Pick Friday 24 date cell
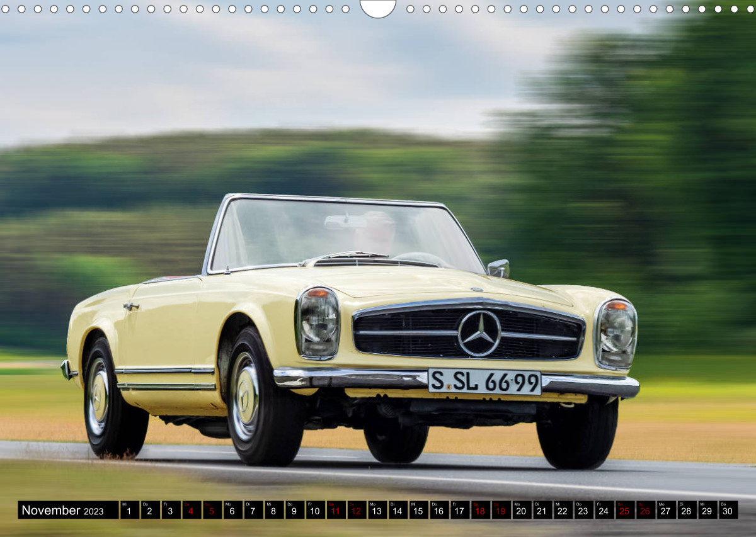This screenshot has width=756, height=537. (x=604, y=510)
